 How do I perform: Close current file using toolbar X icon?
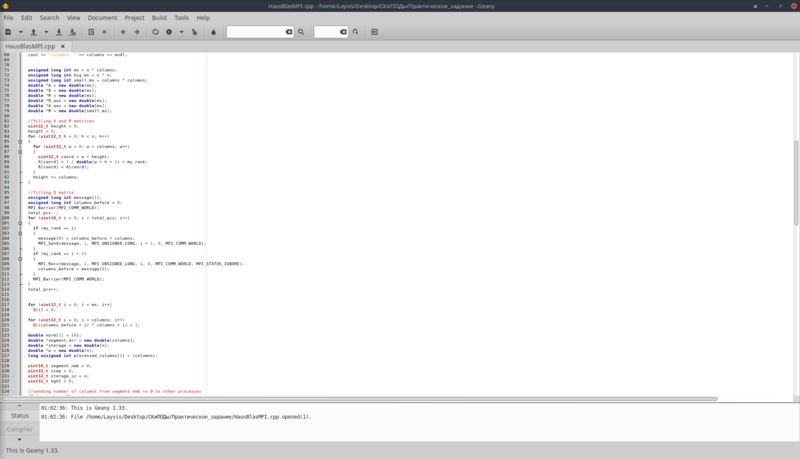(x=105, y=32)
